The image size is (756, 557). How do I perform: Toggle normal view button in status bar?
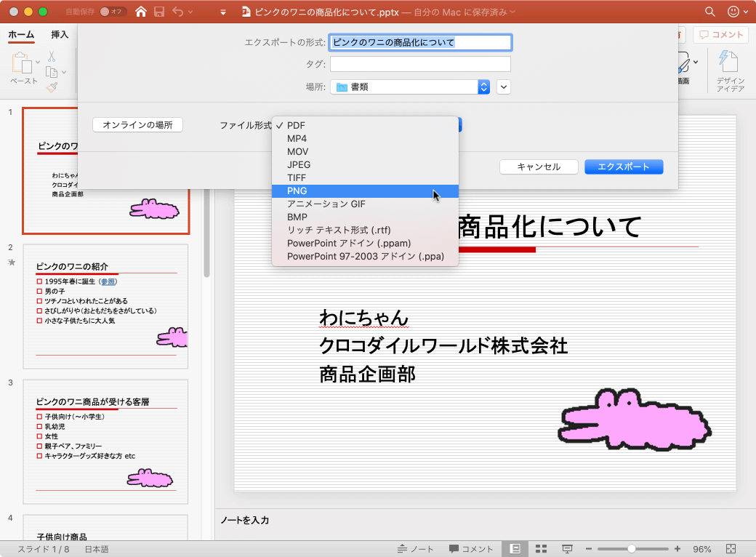[x=515, y=548]
